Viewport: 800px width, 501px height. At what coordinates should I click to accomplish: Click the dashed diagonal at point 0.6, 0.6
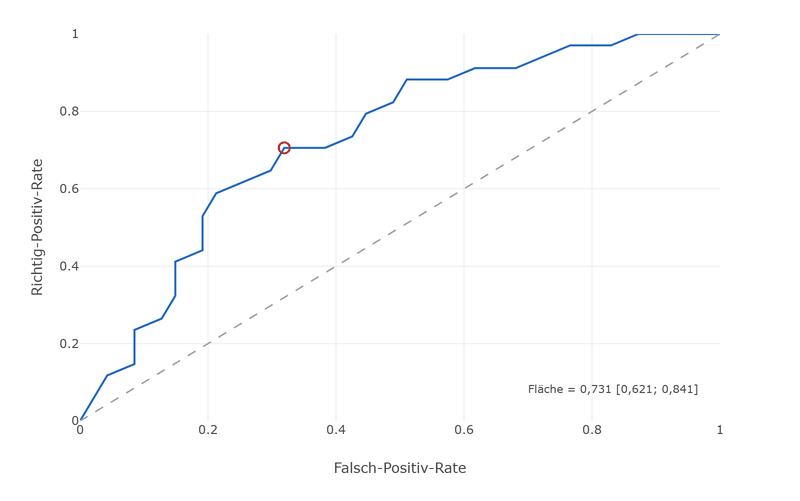[x=464, y=189]
